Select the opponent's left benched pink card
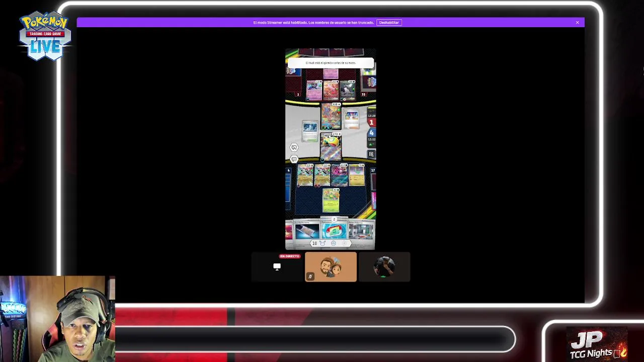The image size is (644, 362). [314, 90]
